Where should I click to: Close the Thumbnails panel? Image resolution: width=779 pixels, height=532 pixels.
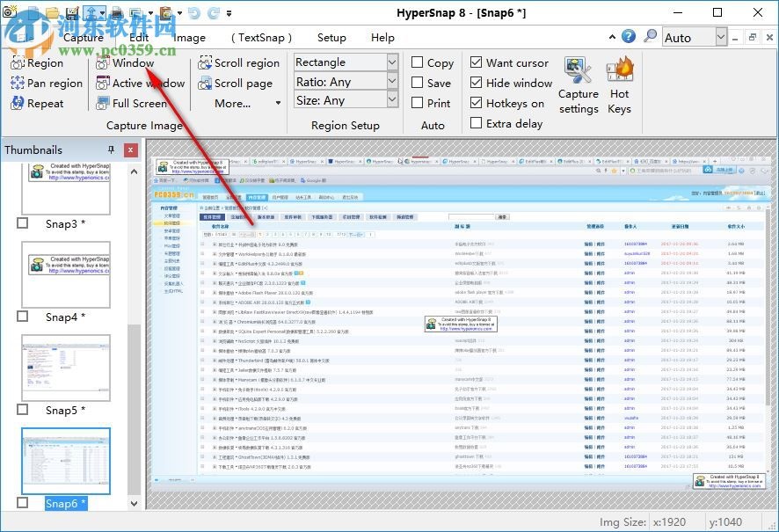[x=131, y=150]
